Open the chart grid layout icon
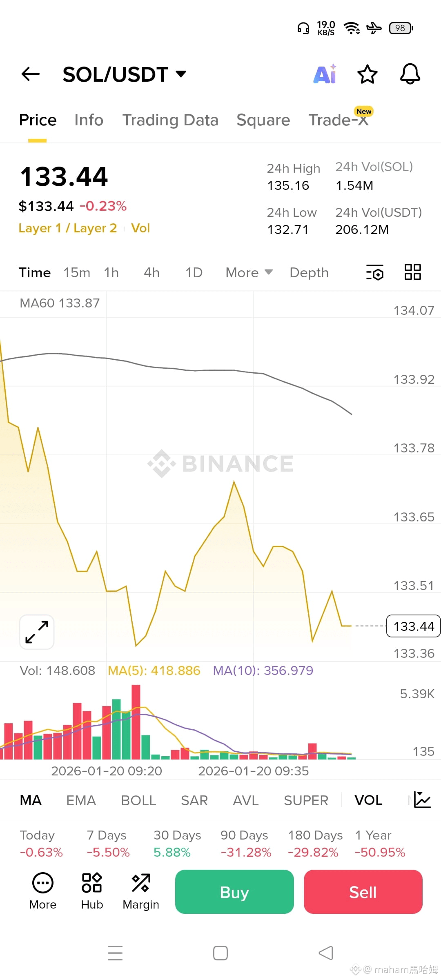 [412, 272]
